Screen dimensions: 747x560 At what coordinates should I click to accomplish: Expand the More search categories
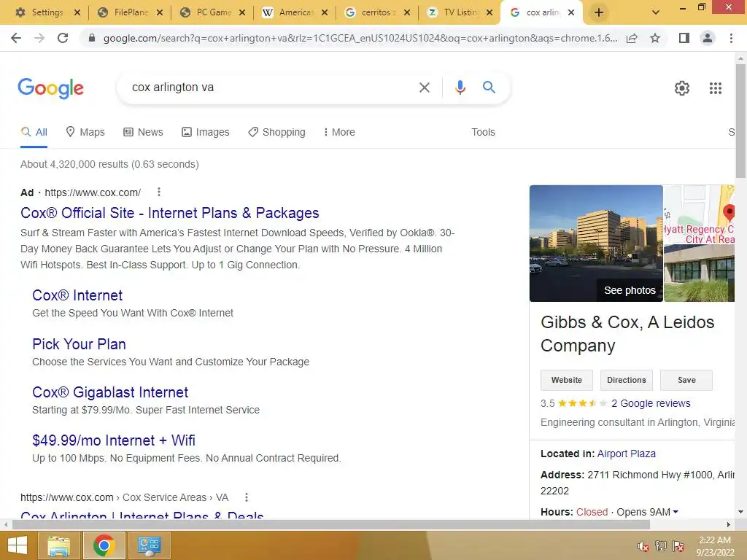339,133
